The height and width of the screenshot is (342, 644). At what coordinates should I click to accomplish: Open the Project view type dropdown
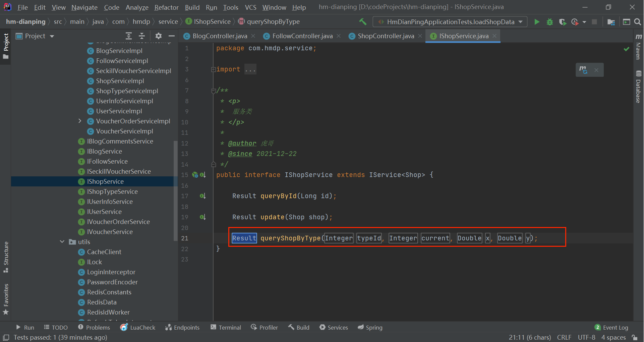pyautogui.click(x=52, y=36)
